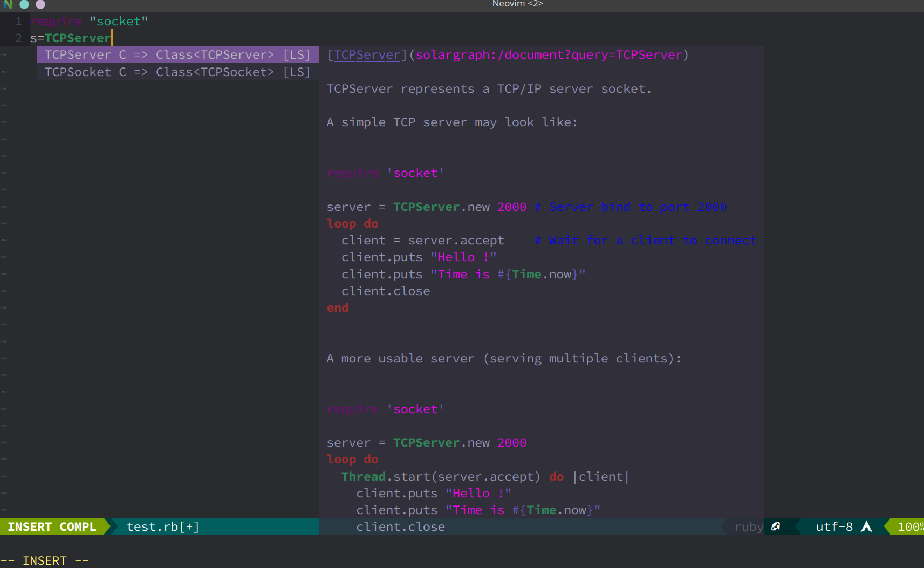Click the C class-kind marker on TCPSocket entry

coord(122,71)
